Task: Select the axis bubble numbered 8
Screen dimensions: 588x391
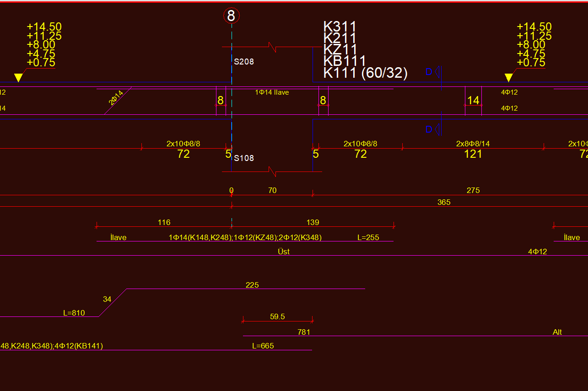Action: click(231, 16)
